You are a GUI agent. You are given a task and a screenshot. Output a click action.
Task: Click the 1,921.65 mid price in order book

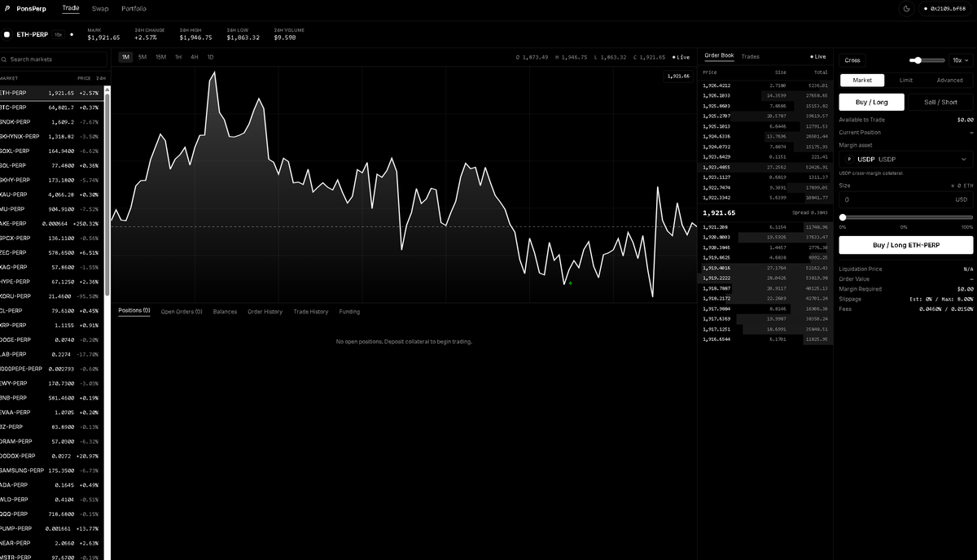click(x=719, y=212)
